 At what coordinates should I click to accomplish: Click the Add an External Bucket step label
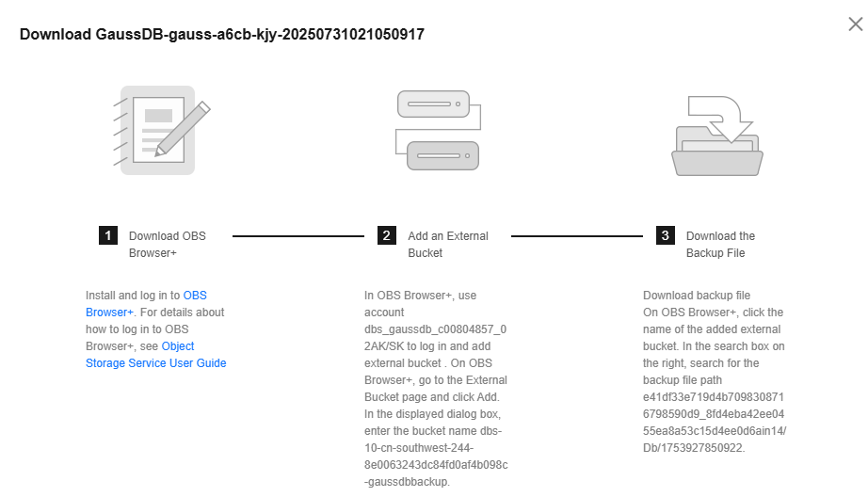tap(448, 244)
